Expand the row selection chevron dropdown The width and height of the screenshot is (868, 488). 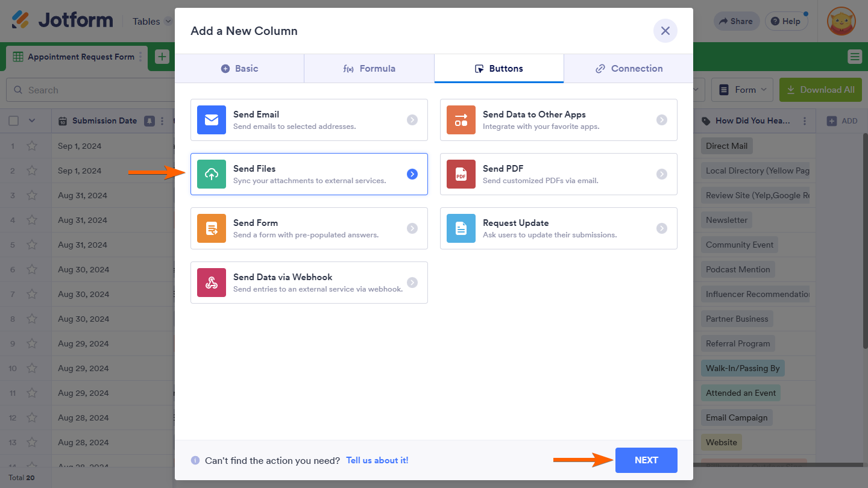pos(32,121)
